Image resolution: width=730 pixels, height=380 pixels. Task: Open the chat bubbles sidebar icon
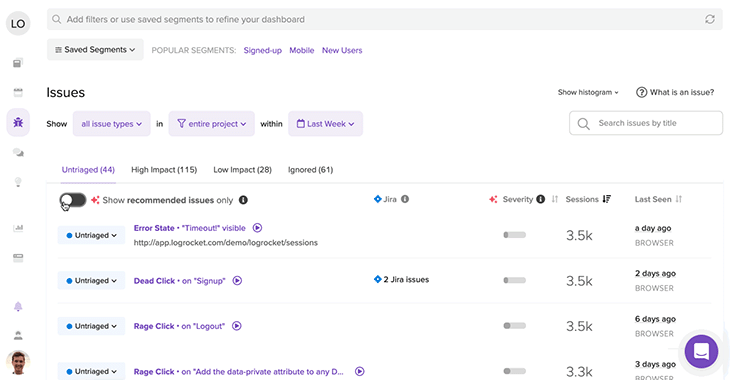[18, 152]
